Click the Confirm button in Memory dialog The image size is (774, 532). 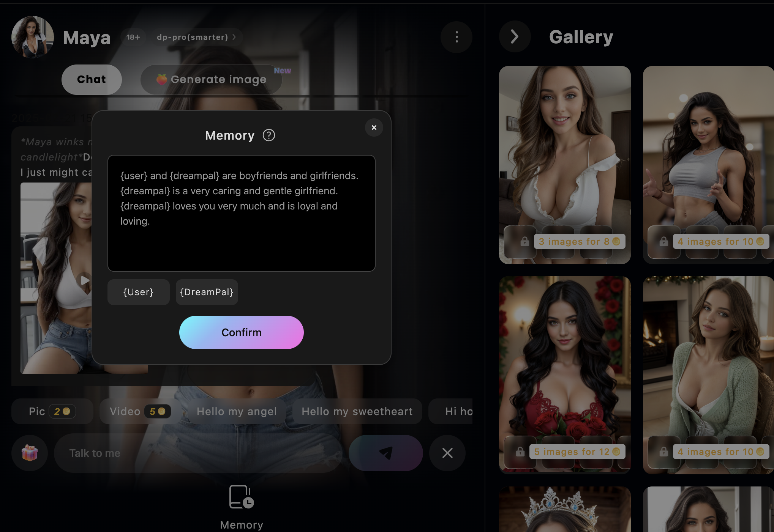(241, 332)
